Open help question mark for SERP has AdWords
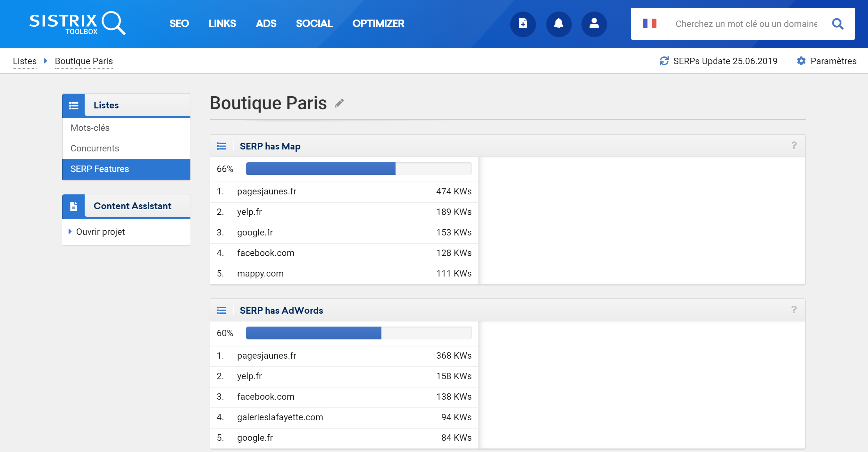Viewport: 868px width, 452px height. (794, 310)
